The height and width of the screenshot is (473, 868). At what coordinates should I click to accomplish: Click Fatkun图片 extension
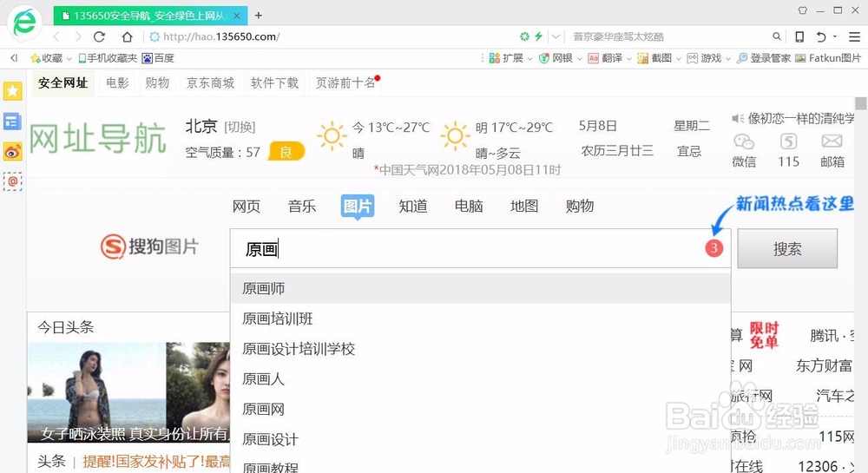click(x=828, y=58)
